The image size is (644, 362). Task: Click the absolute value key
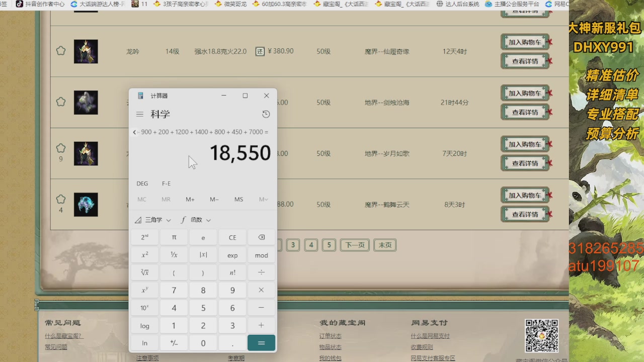point(203,255)
